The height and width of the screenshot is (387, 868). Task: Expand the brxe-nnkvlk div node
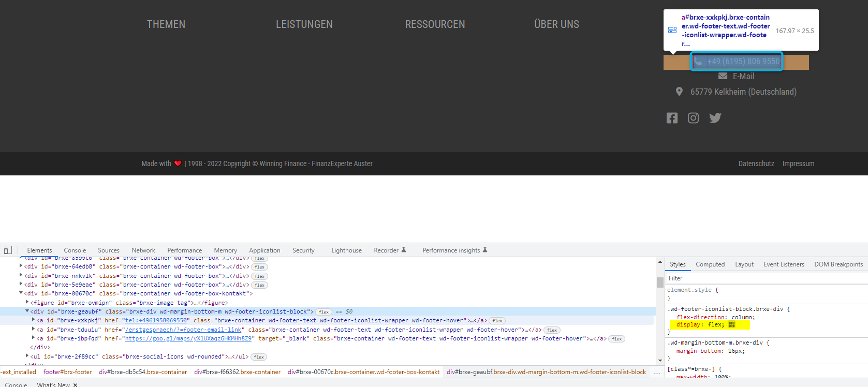21,275
